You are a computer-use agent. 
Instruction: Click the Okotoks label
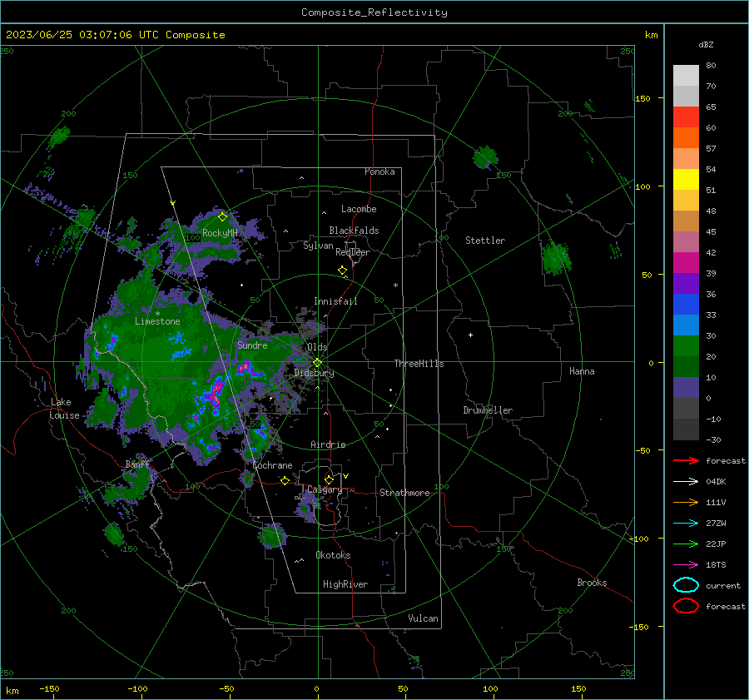[333, 555]
